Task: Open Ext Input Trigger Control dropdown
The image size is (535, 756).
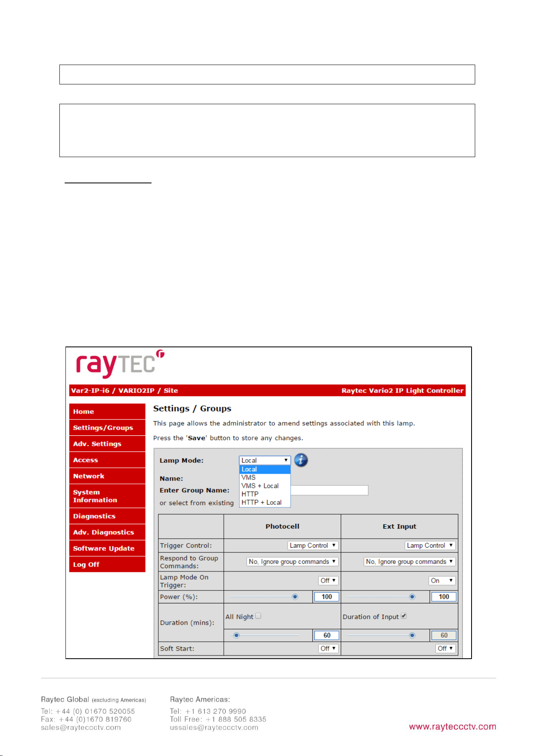Action: pos(430,546)
